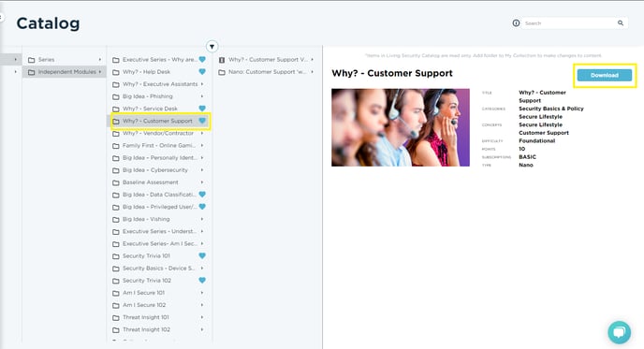
Task: Toggle the heart on Why? - Customer Support
Action: 202,121
